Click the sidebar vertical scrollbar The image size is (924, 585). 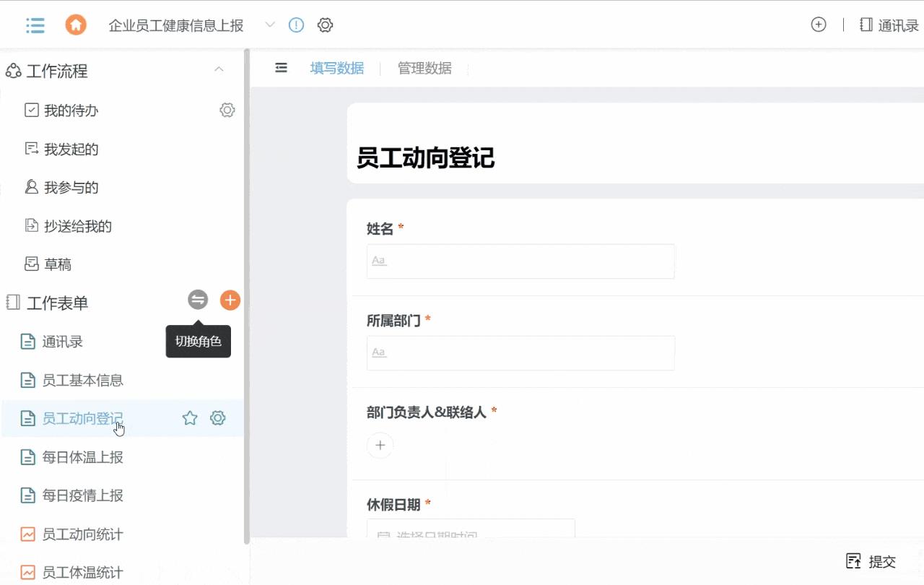point(247,289)
